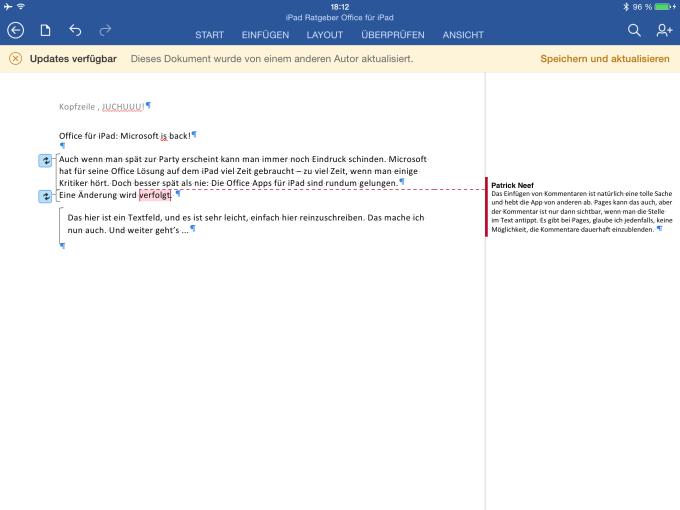The height and width of the screenshot is (510, 680).
Task: Tap the Wi-Fi status icon
Action: pyautogui.click(x=20, y=7)
